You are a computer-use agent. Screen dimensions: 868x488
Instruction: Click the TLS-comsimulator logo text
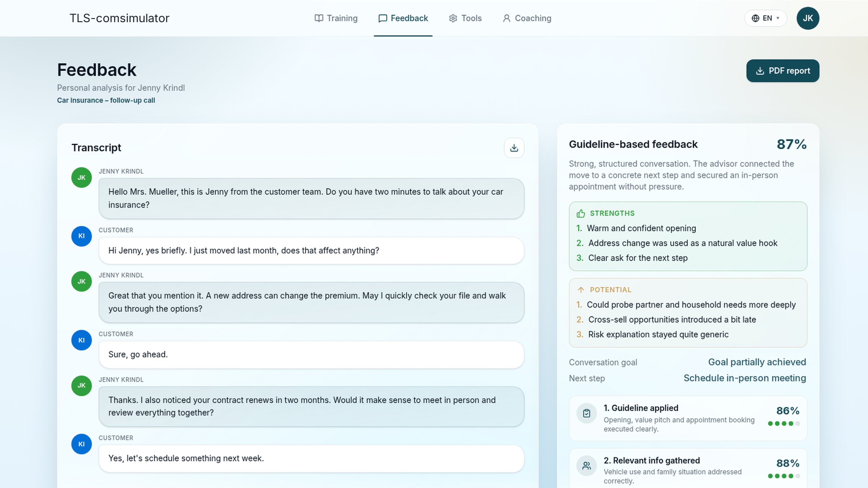[x=119, y=18]
